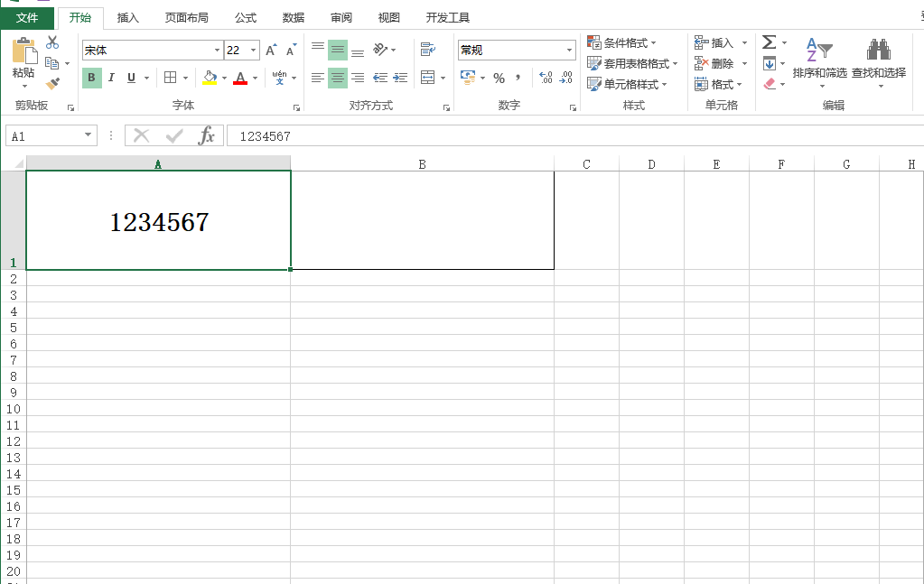This screenshot has width=924, height=584.
Task: Increase font size with large A
Action: (271, 50)
